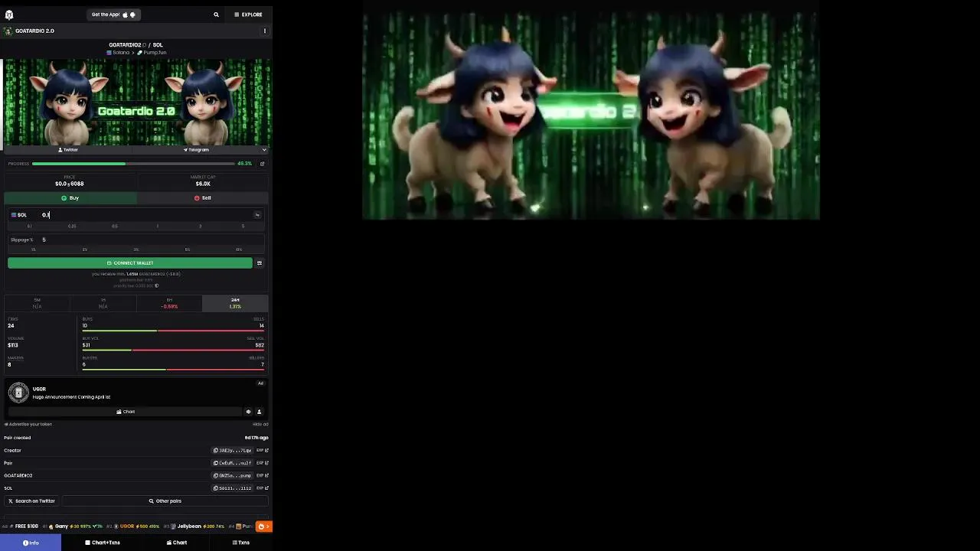Copy the Creator address 3AE3y...7Lqw

(232, 451)
